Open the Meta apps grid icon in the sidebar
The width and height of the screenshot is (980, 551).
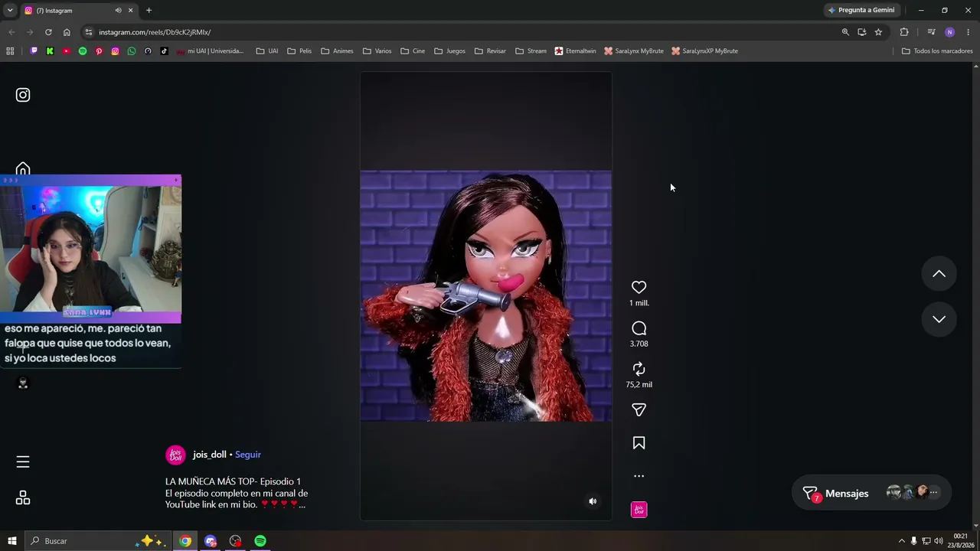(23, 498)
